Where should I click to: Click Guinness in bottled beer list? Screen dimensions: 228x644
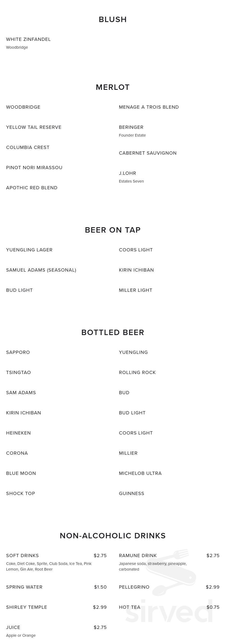tap(131, 493)
